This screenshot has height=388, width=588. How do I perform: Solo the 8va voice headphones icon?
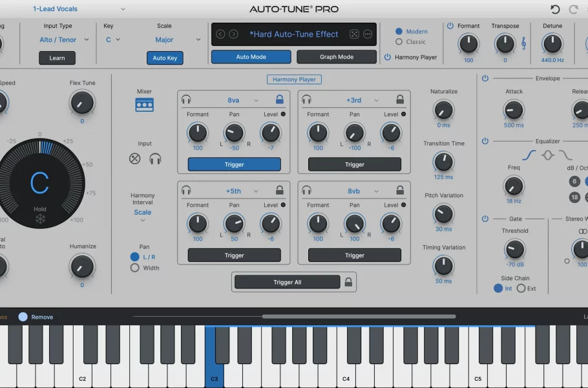tap(186, 100)
